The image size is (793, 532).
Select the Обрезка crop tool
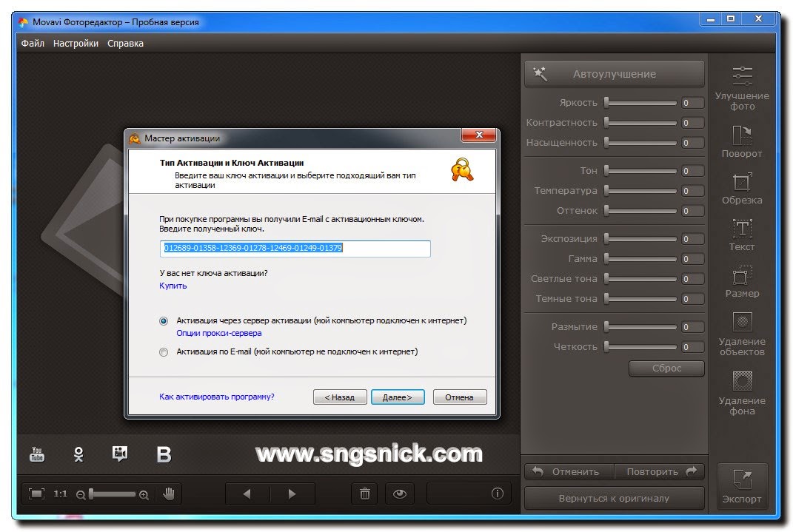point(742,189)
